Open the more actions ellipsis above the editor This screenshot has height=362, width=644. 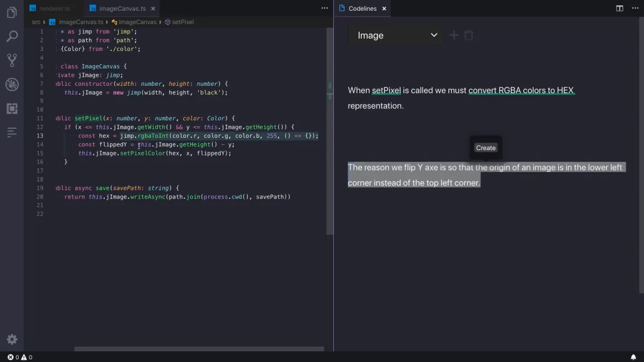[325, 8]
